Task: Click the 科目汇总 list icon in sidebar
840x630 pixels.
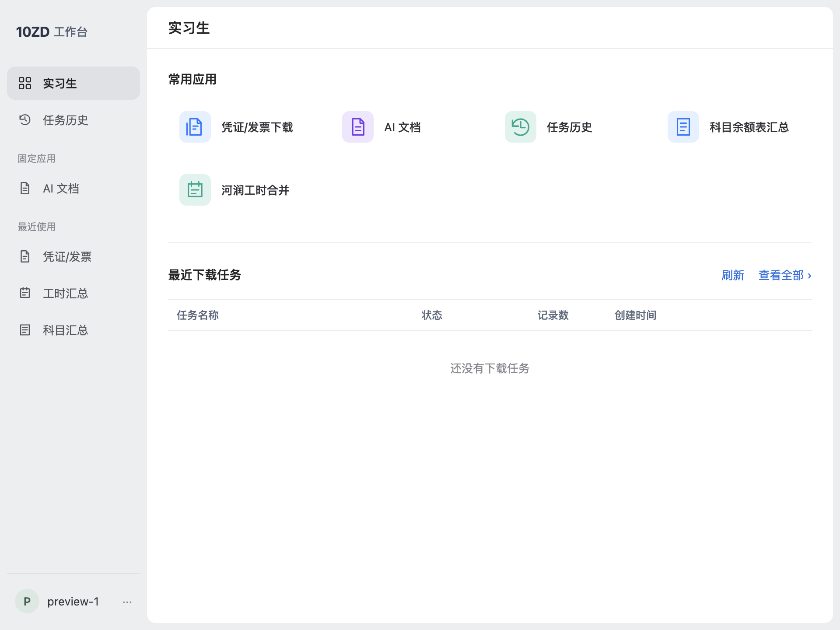Action: pos(25,330)
